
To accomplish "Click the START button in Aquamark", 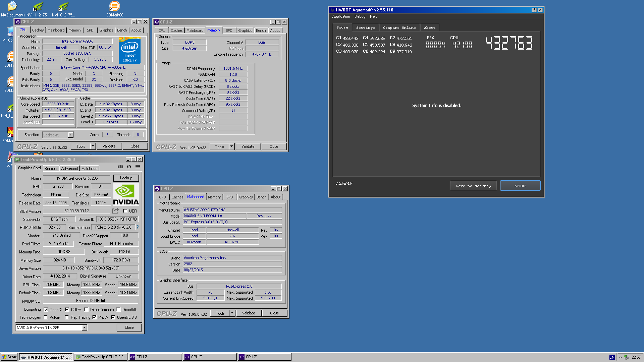I will 520,186.
